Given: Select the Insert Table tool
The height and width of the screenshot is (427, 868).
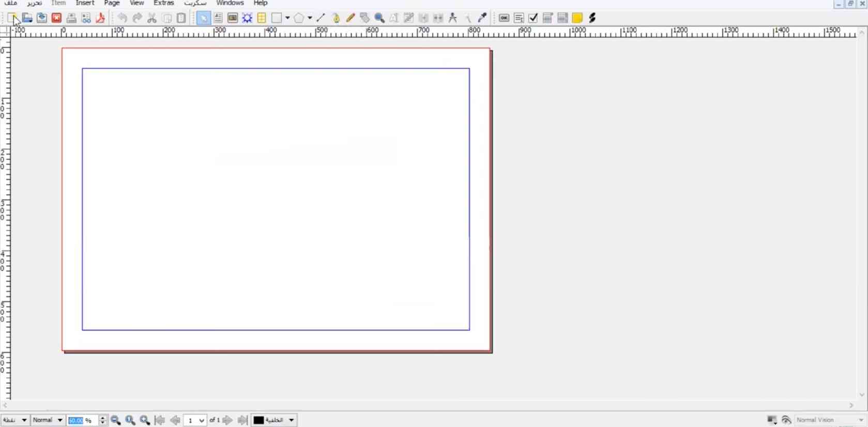Looking at the screenshot, I should coord(262,18).
